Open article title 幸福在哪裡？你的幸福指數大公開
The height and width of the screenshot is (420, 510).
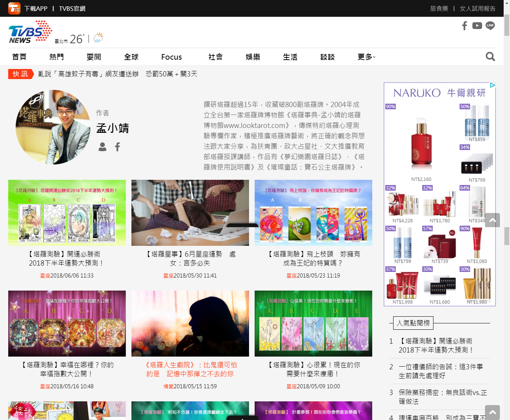coord(67,369)
